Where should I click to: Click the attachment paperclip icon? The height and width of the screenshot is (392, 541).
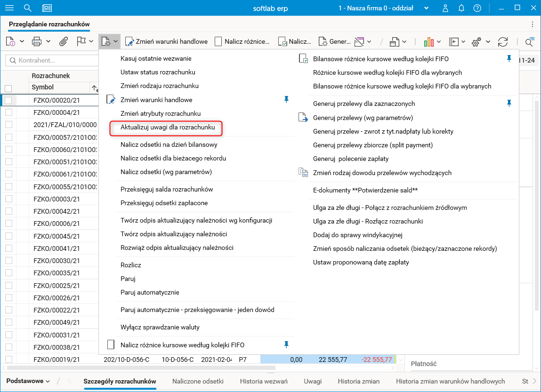(63, 41)
